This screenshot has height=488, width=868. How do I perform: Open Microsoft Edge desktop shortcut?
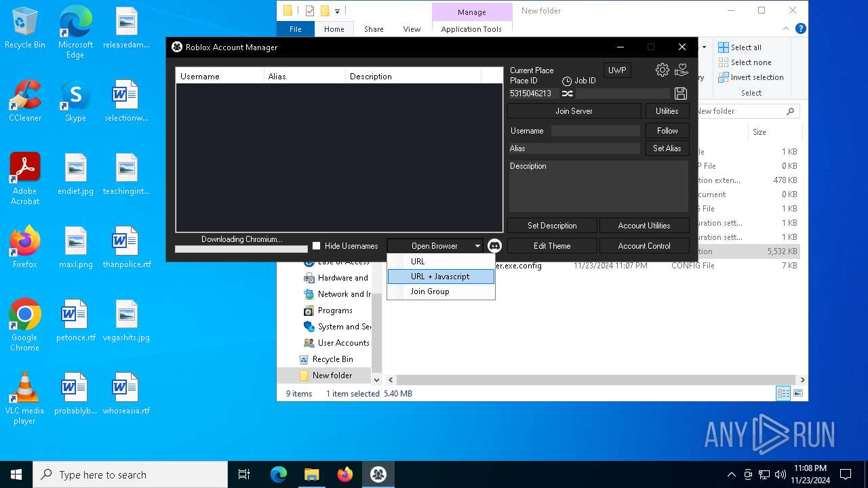tap(75, 33)
